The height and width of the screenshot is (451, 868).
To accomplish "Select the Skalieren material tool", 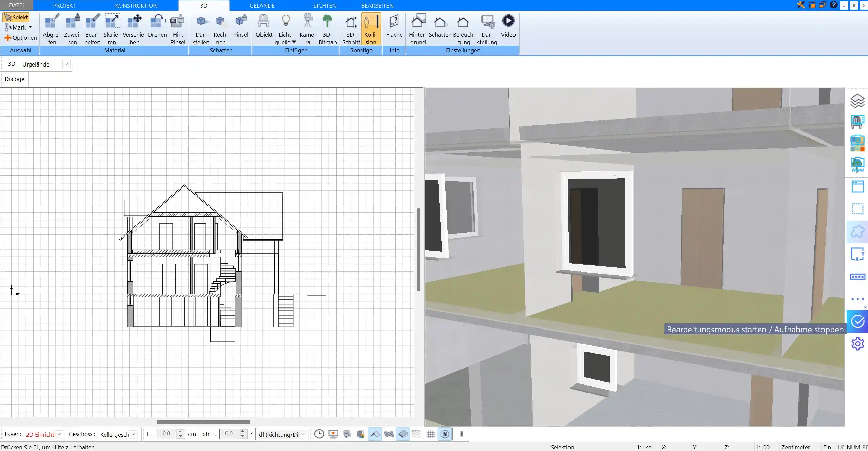I will 112,29.
